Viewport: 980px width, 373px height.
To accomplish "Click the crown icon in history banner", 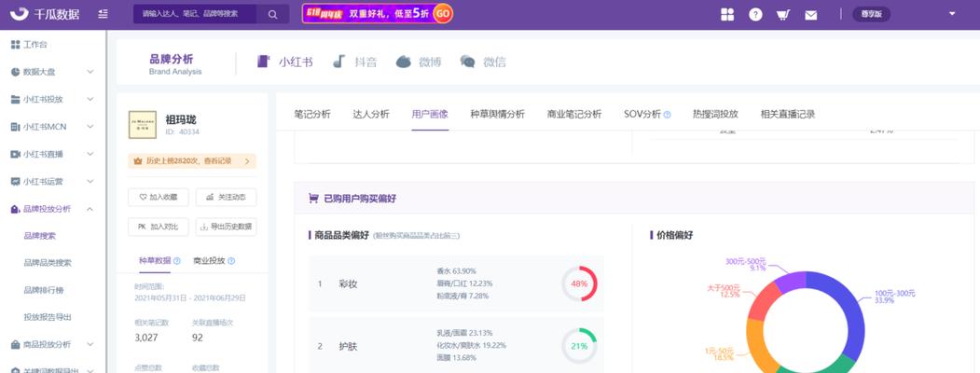I will (138, 161).
